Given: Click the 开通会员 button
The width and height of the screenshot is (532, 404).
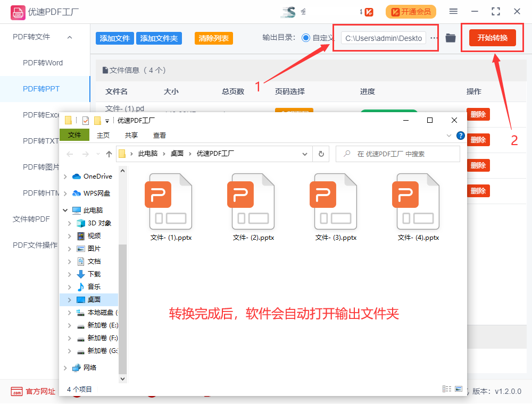Looking at the screenshot, I should tap(411, 12).
